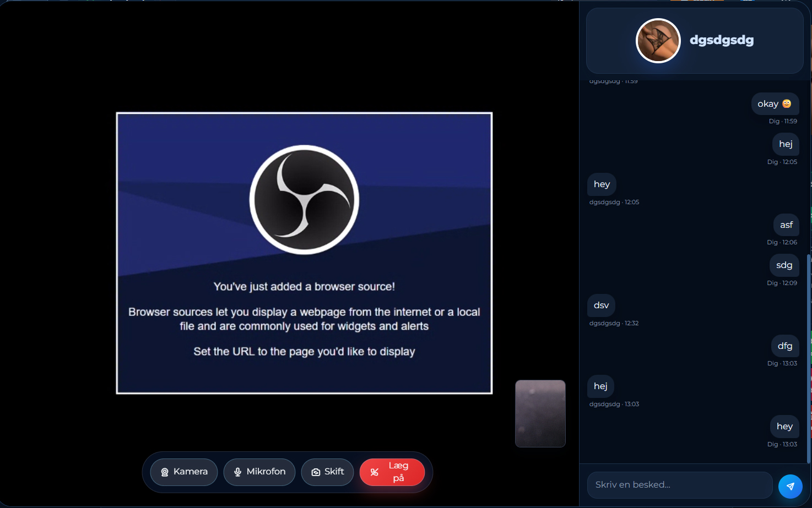Select the 'hej' message sent at 12:05
Image resolution: width=812 pixels, height=508 pixels.
pos(786,144)
